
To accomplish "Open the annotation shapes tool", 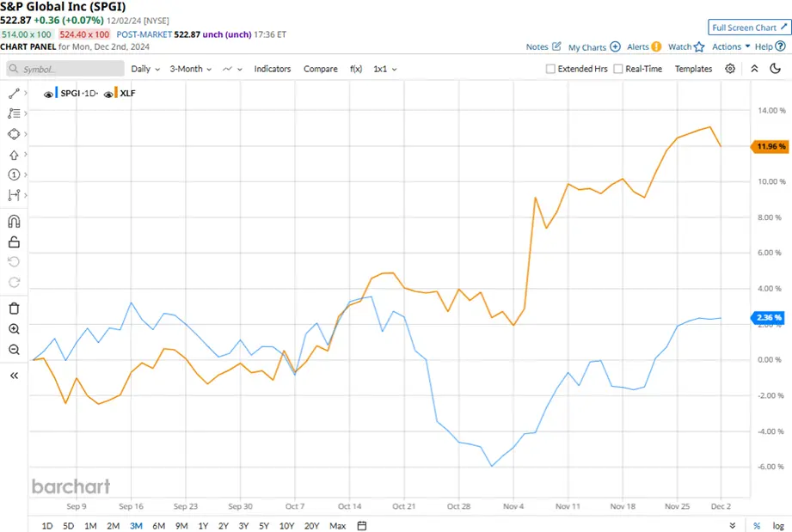I will [x=12, y=134].
